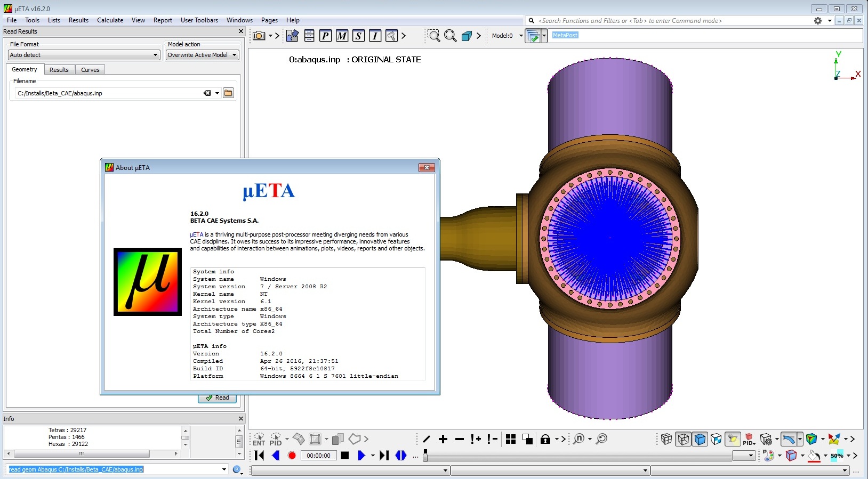Click the Read button
This screenshot has width=868, height=479.
click(218, 398)
